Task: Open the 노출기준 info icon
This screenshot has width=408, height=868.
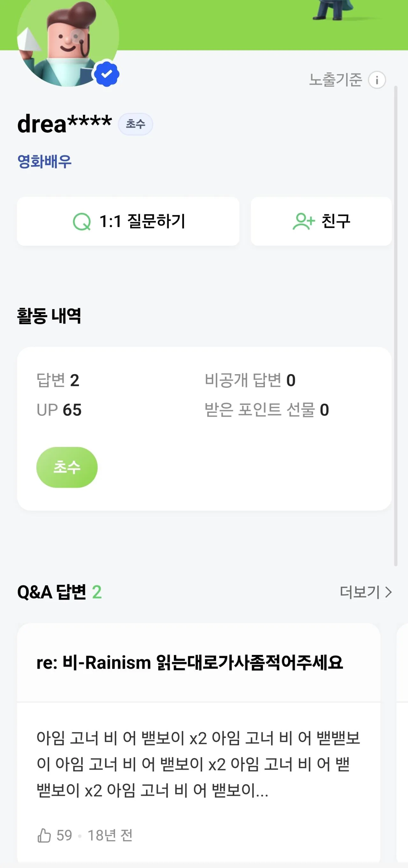Action: [x=377, y=80]
